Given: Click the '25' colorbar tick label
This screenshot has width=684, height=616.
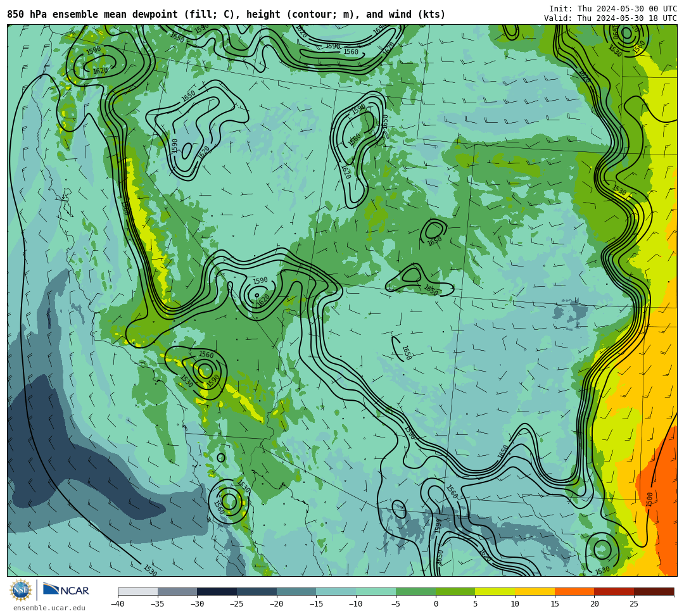Looking at the screenshot, I should tap(634, 604).
